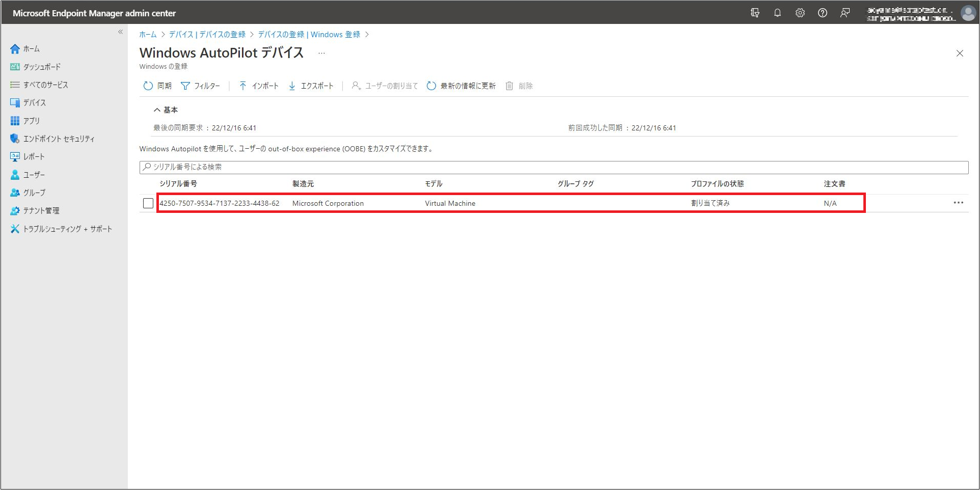Click the ホーム breadcrumb link
This screenshot has width=980, height=490.
click(148, 34)
